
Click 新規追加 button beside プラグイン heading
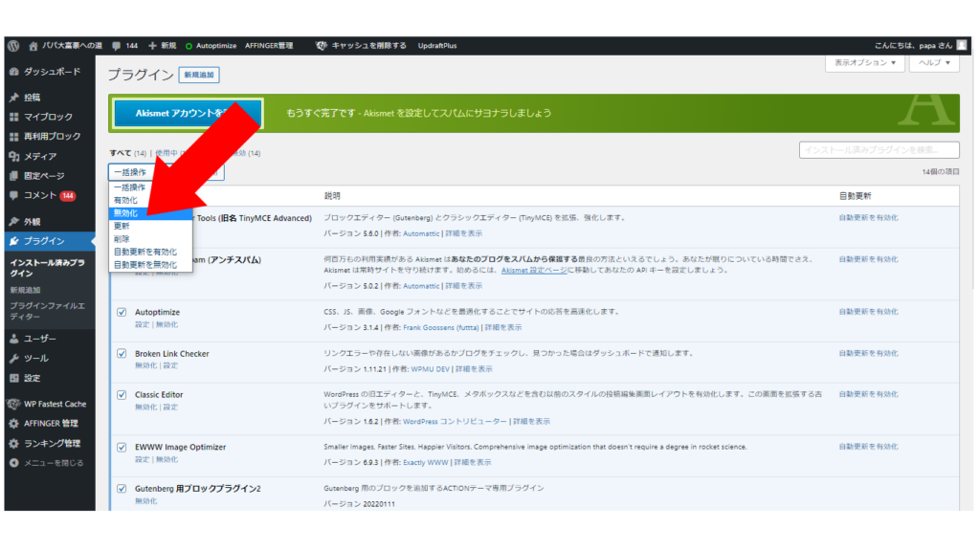199,75
